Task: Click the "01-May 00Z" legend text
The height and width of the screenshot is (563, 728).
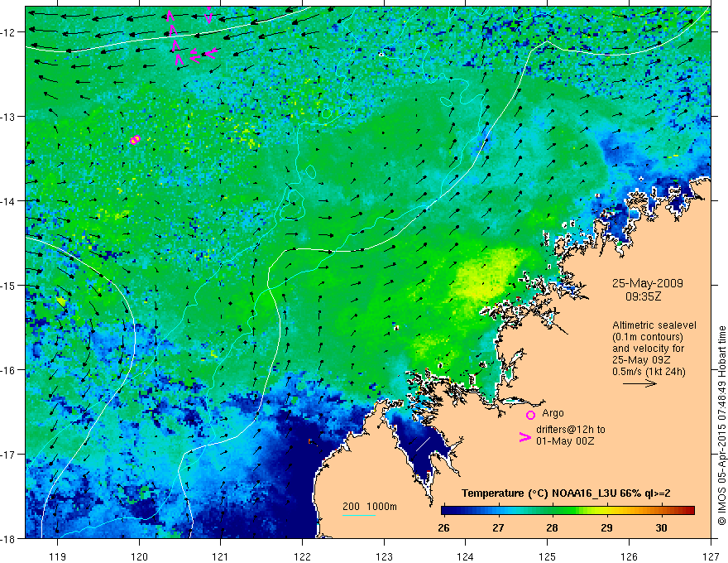Action: [565, 440]
